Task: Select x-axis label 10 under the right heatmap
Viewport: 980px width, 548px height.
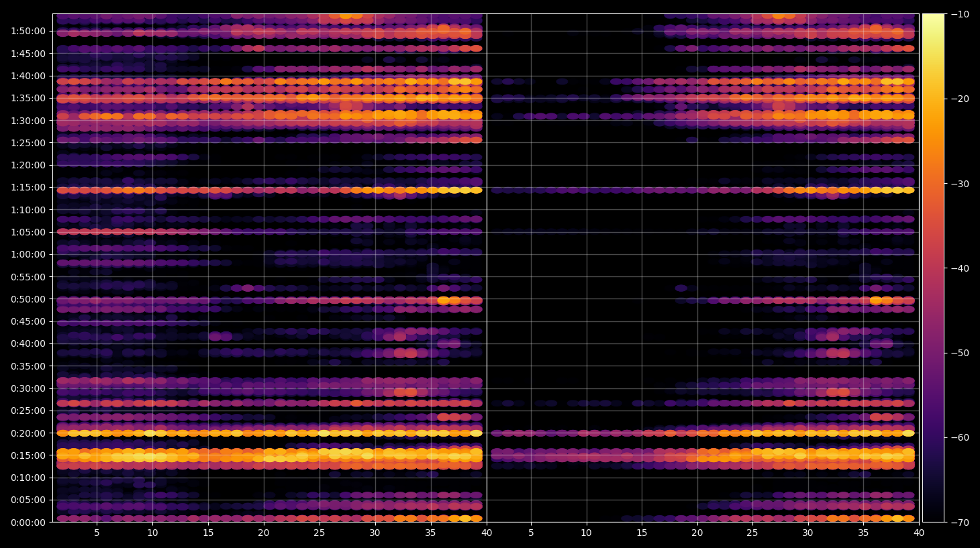Action: pyautogui.click(x=587, y=533)
